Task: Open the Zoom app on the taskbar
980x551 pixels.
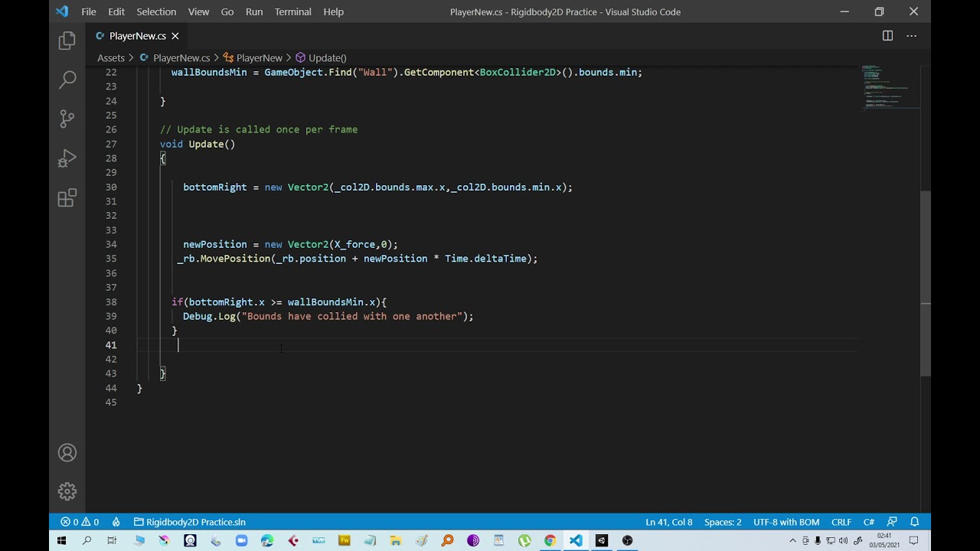Action: pos(241,540)
